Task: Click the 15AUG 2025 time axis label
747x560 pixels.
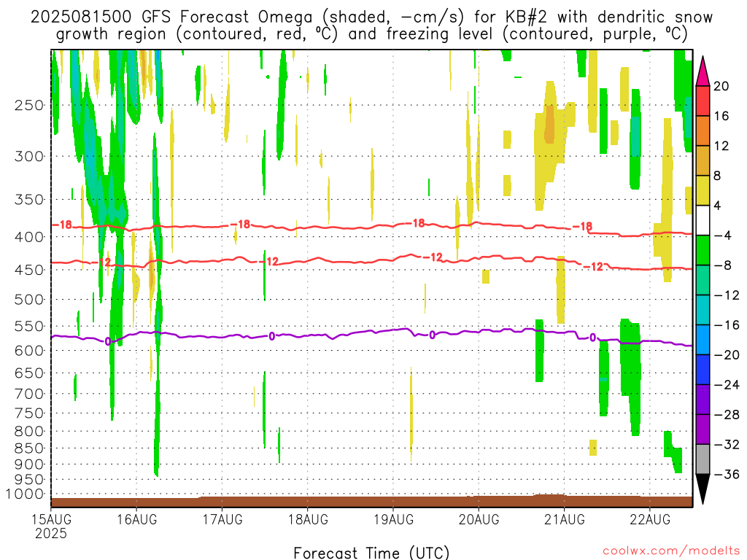Action: point(52,526)
